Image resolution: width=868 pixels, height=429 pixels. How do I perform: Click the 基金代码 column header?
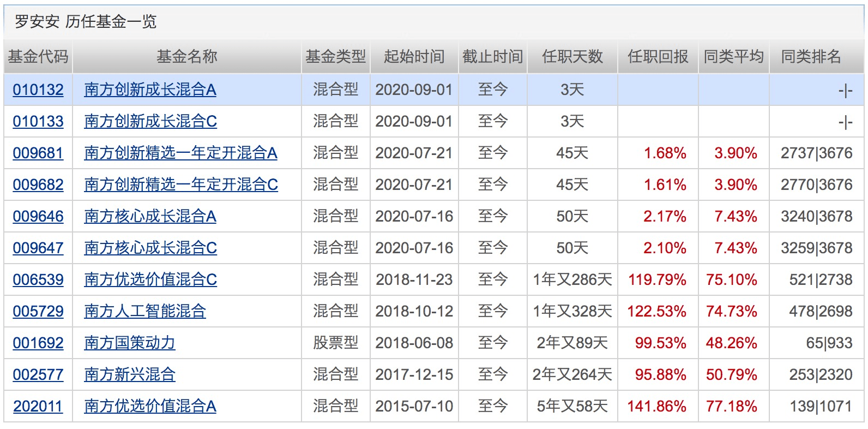[38, 56]
